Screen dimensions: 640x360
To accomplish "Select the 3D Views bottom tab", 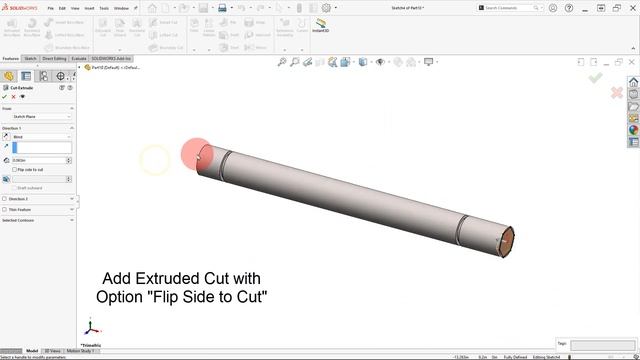I will [52, 351].
